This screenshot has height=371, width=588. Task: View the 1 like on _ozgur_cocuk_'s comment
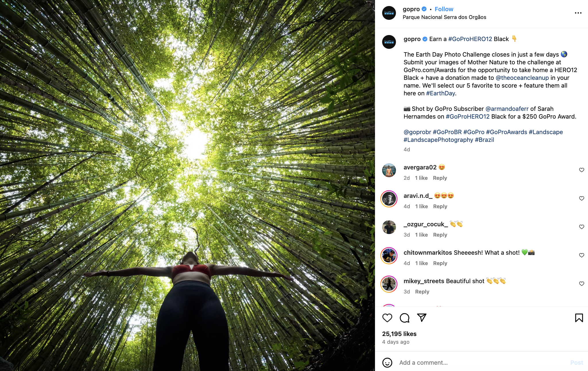pos(421,235)
